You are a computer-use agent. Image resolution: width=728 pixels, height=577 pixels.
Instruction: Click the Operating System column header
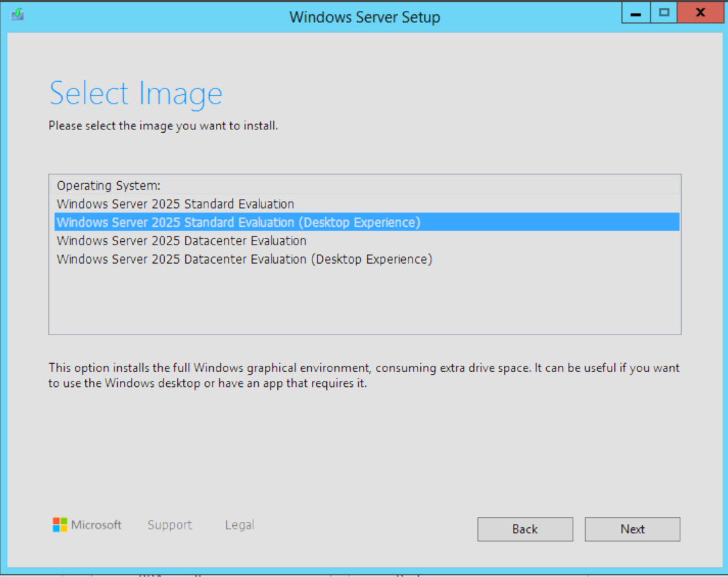coord(108,185)
